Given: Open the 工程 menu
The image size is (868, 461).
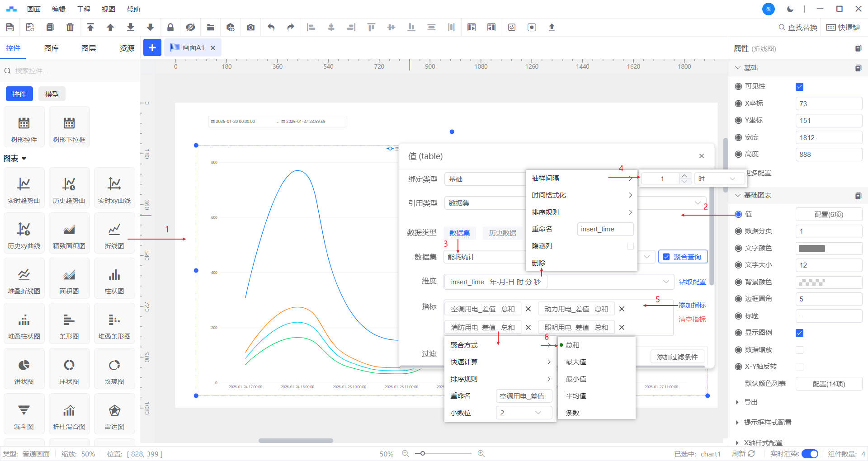Looking at the screenshot, I should point(84,9).
